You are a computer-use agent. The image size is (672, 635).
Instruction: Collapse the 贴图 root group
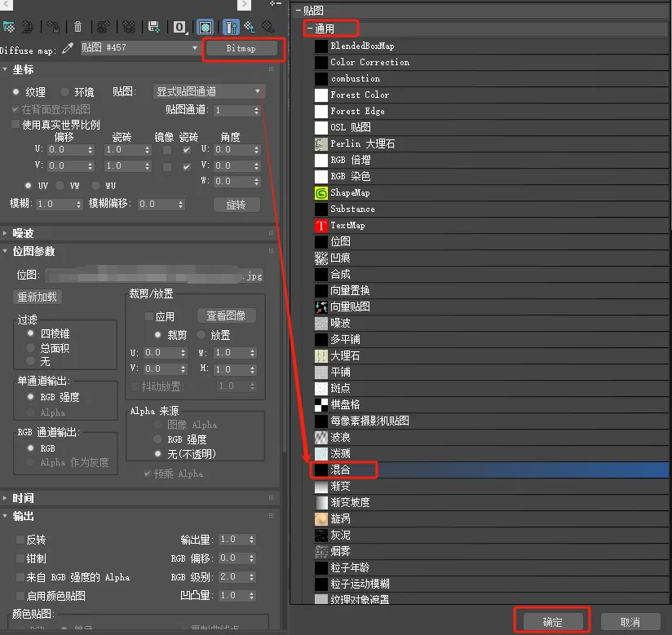pos(298,11)
